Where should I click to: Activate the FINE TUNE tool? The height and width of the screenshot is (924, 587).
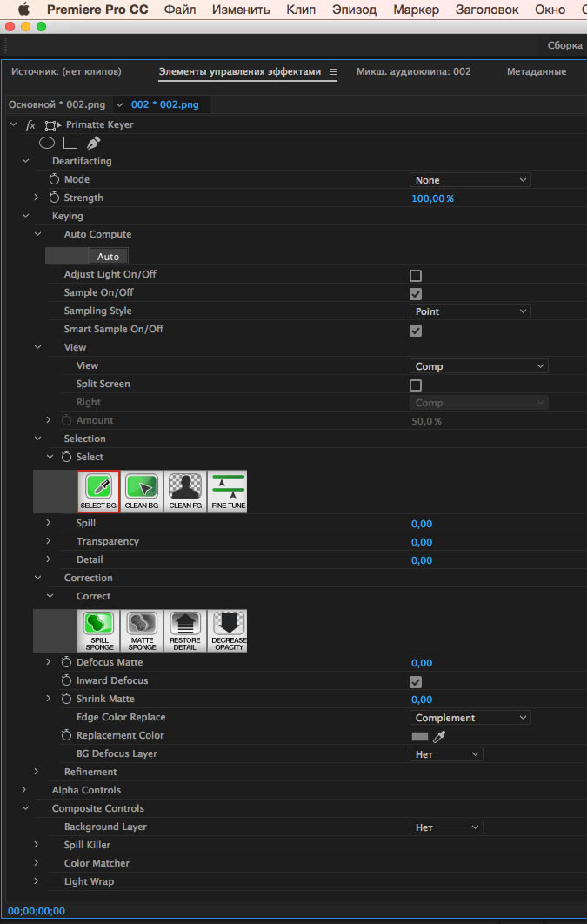(227, 492)
